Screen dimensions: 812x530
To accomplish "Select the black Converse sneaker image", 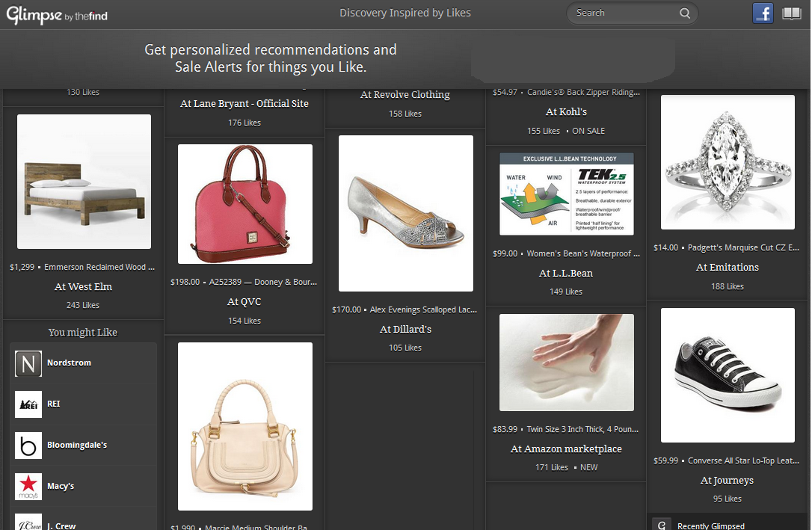I will [x=728, y=375].
